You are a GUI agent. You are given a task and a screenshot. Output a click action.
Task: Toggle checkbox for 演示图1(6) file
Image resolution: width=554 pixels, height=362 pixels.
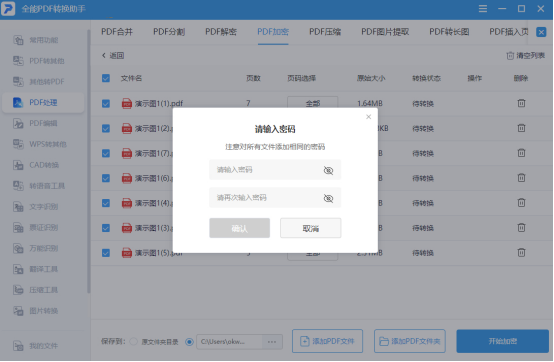pyautogui.click(x=106, y=178)
